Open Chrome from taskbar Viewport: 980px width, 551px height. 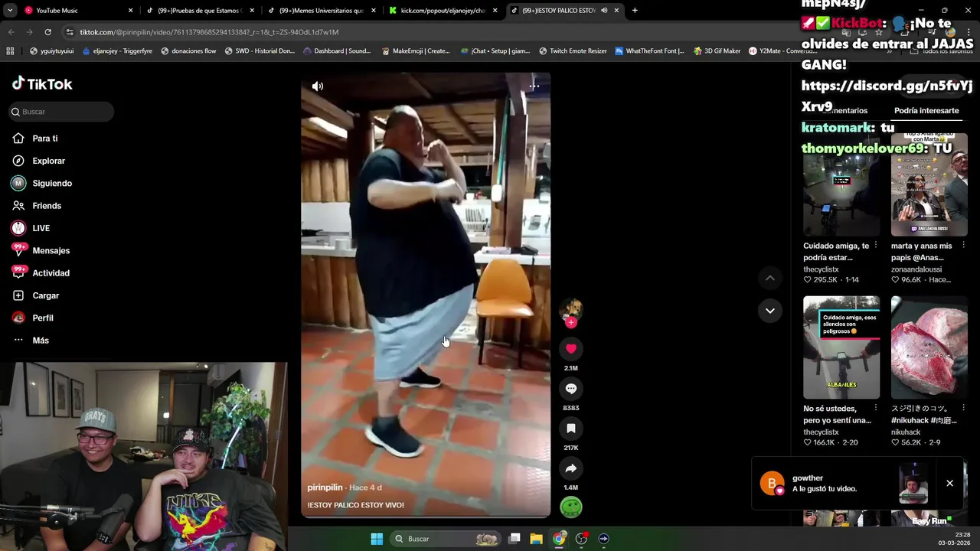tap(559, 539)
